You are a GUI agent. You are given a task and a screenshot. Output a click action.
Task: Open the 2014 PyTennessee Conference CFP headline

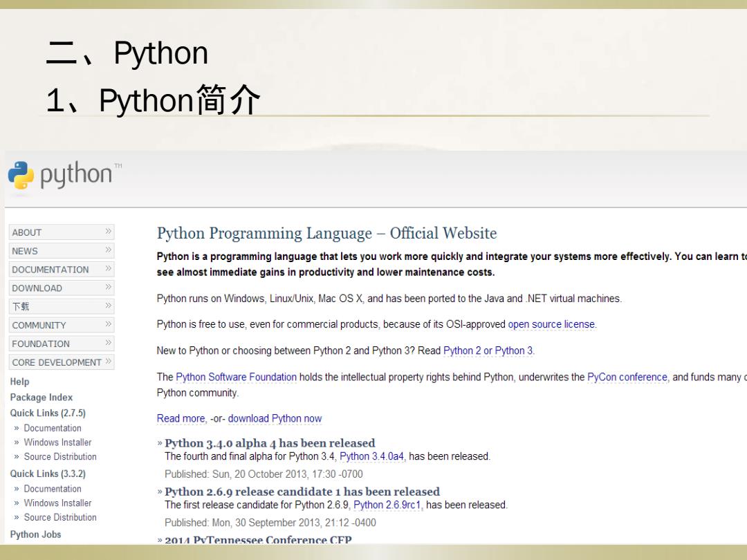(x=258, y=539)
